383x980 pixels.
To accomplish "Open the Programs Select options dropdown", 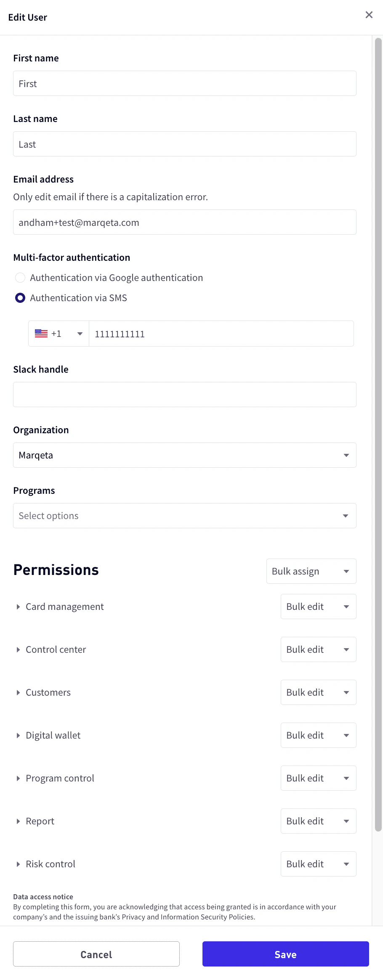I will pyautogui.click(x=184, y=516).
